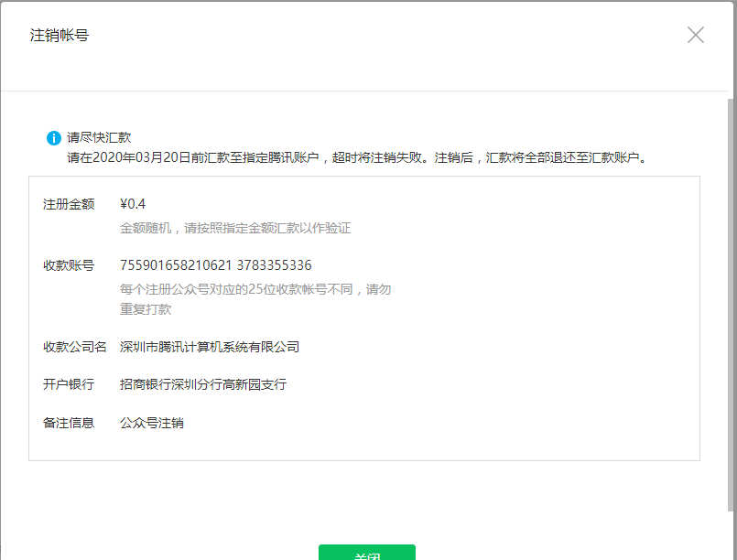The image size is (737, 560).
Task: Click the hint 金额随机，请按照指定金额汇款以作验证
Action: tap(235, 229)
